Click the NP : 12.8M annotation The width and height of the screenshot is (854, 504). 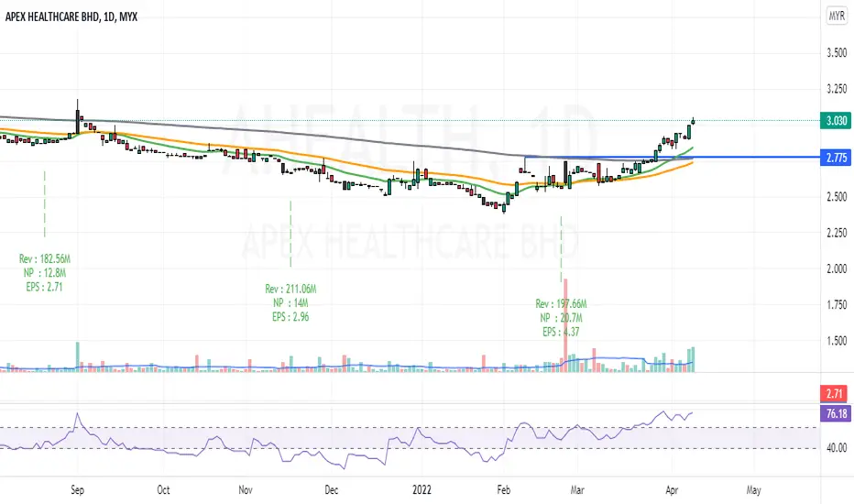point(45,273)
